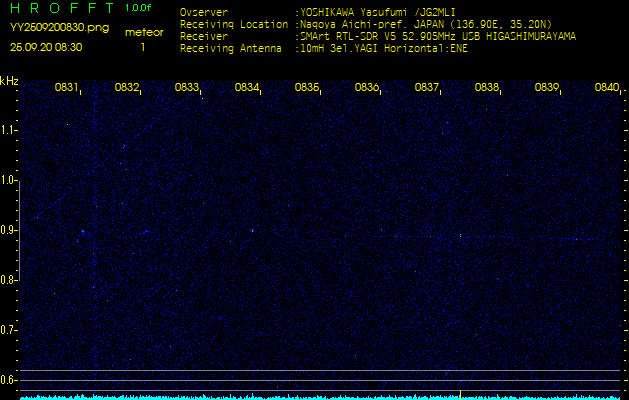Select the 0.7 frequency axis label
The image size is (629, 400).
tap(9, 330)
